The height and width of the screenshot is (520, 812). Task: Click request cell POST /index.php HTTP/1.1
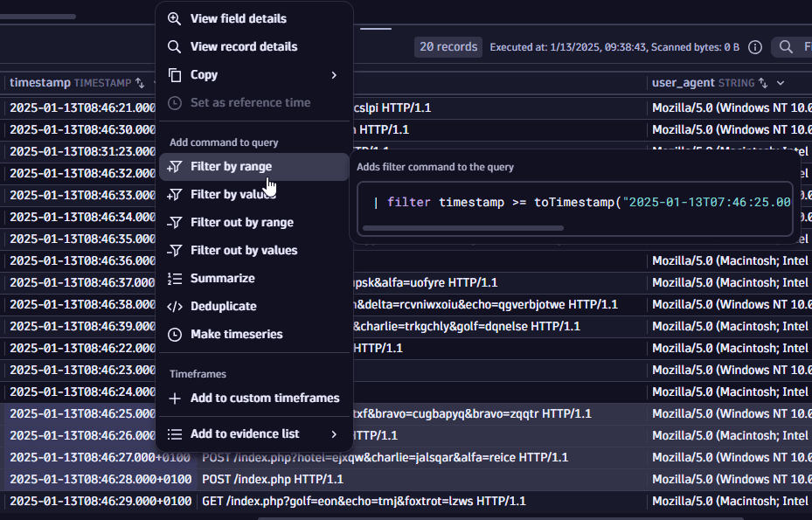click(422, 480)
